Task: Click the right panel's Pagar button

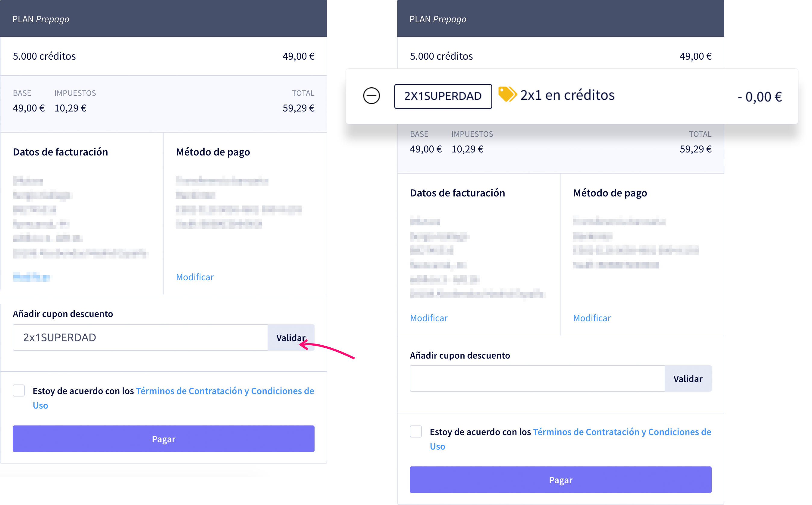Action: click(x=561, y=480)
